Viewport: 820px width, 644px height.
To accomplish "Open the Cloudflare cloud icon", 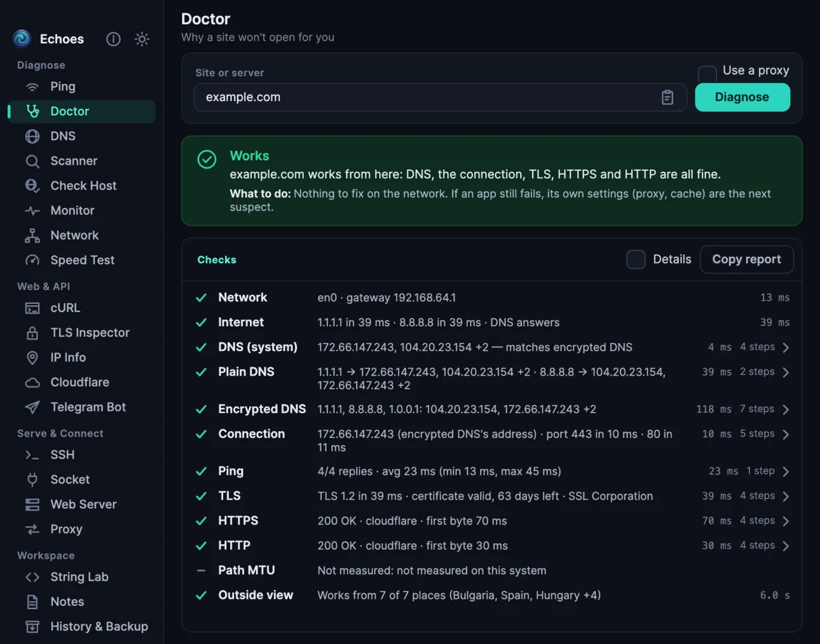I will point(32,382).
